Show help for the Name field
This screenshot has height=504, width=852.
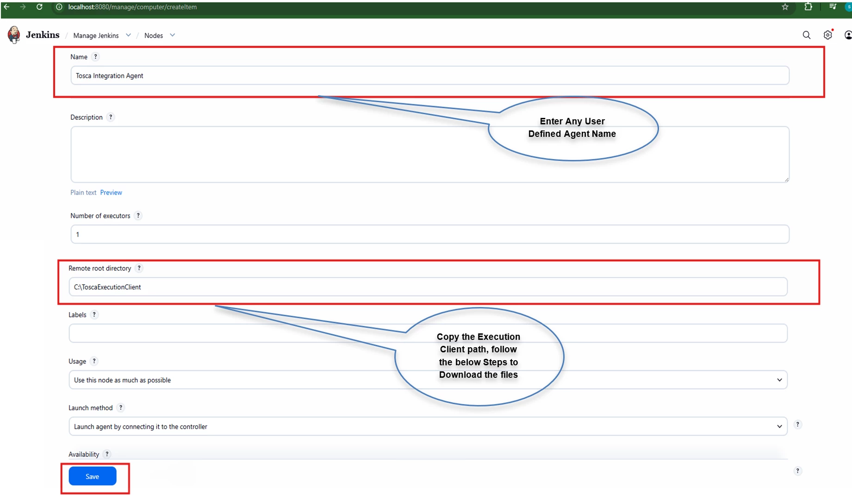click(x=95, y=57)
